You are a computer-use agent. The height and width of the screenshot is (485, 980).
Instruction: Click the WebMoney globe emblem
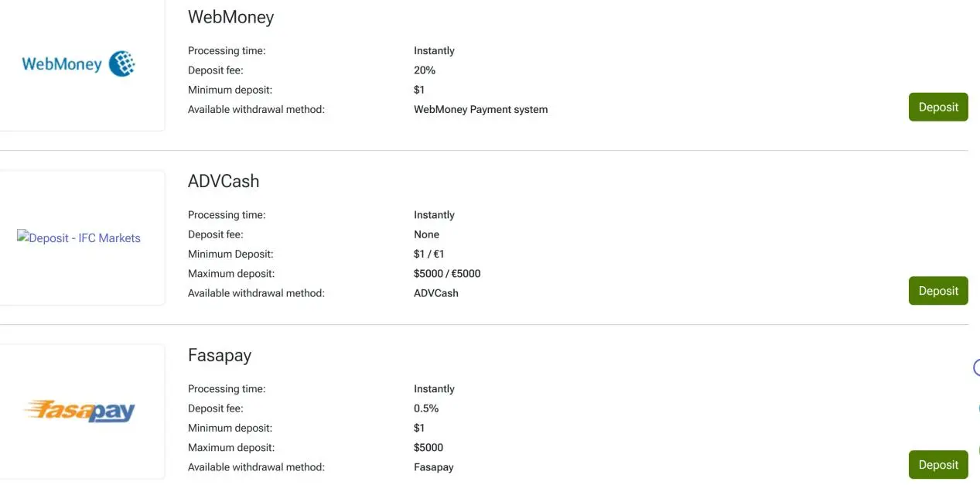pos(122,63)
